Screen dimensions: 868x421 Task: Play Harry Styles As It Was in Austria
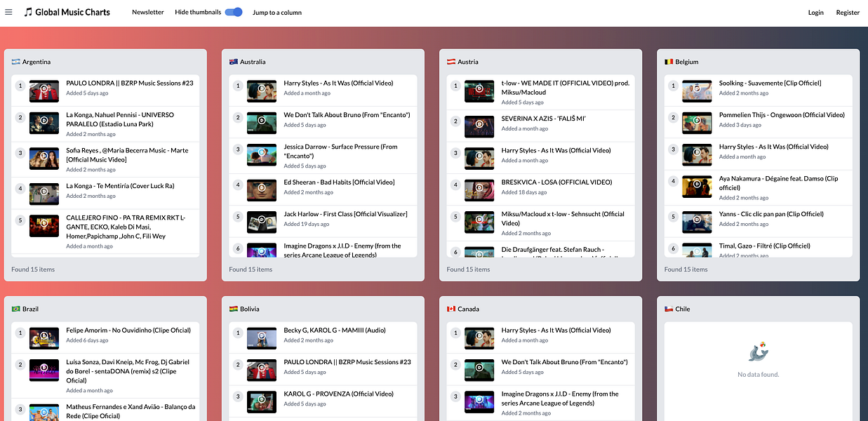[479, 157]
